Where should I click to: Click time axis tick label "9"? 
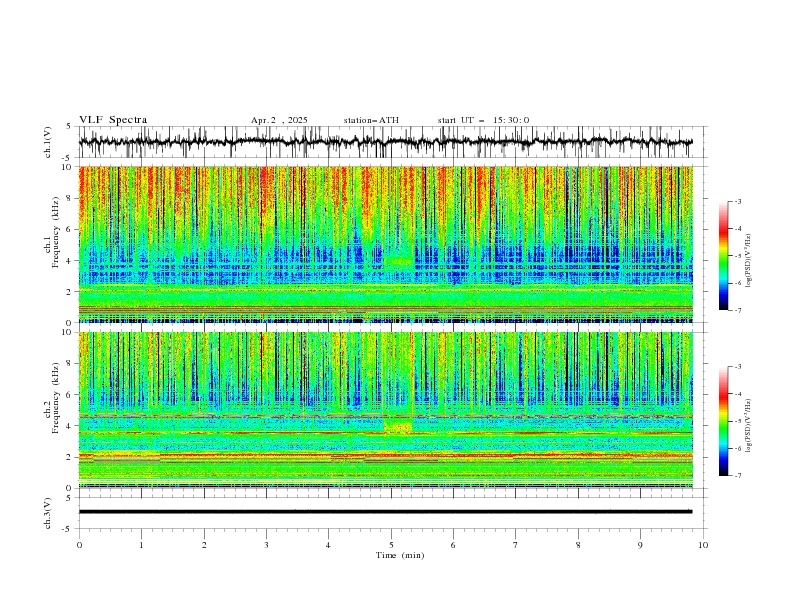click(x=640, y=545)
